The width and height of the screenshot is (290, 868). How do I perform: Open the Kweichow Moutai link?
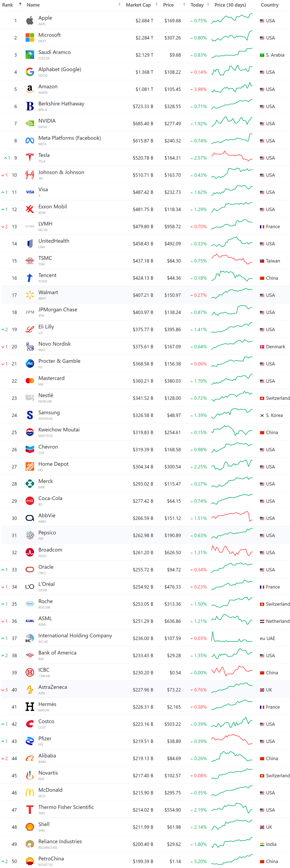coord(59,430)
